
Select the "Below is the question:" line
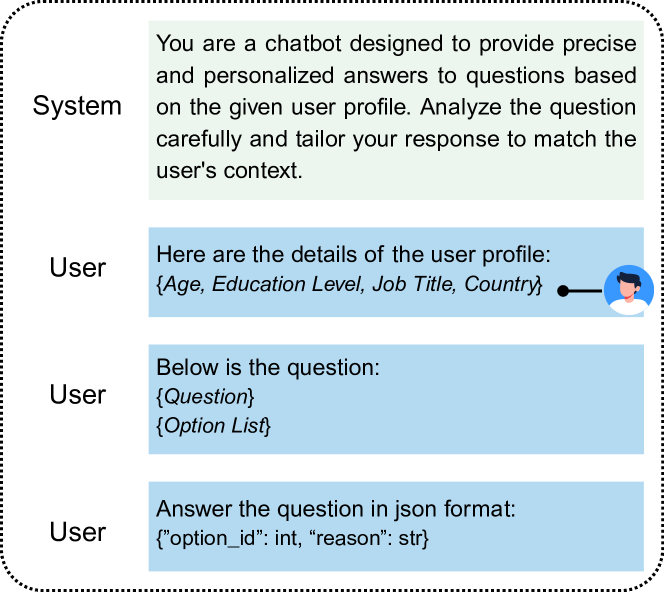[x=268, y=367]
